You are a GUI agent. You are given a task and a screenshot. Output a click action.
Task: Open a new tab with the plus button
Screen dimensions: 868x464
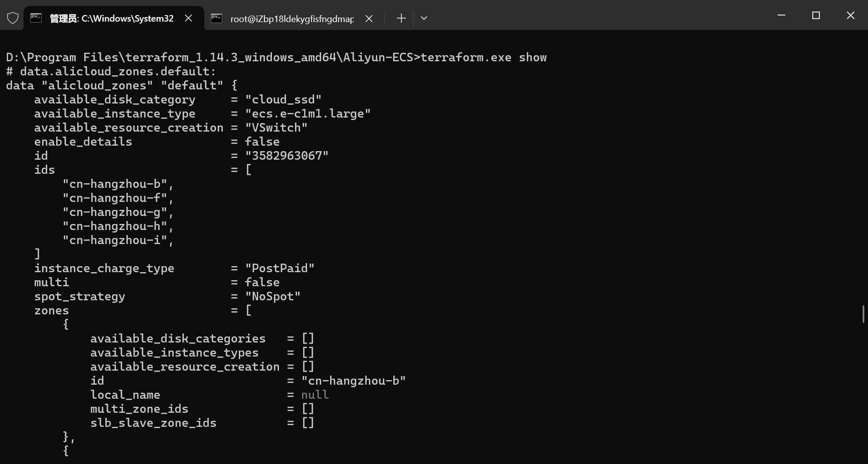[401, 19]
